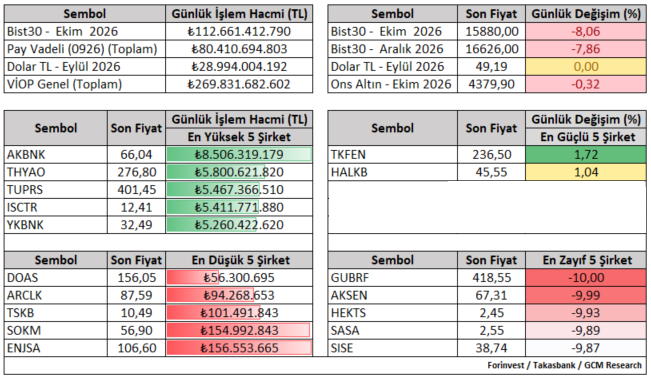The width and height of the screenshot is (651, 379).
Task: Click the Forinvest / Takasbank / GCM Research credit
Action: (x=564, y=365)
